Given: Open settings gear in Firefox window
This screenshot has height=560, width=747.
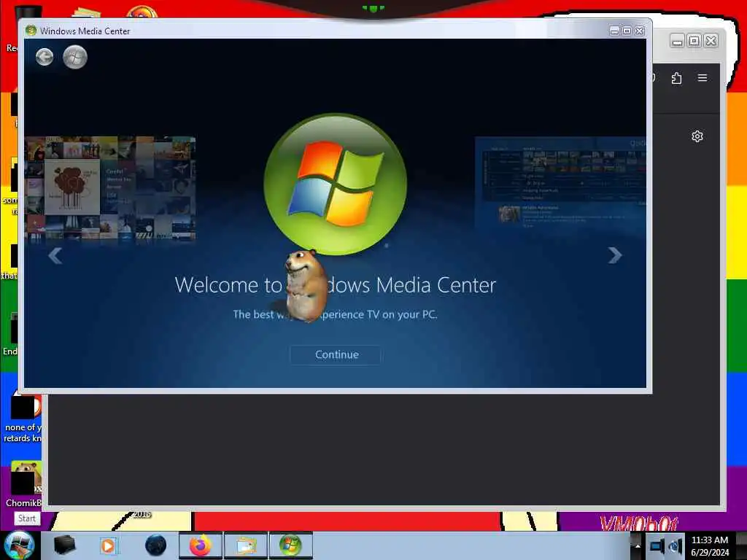Looking at the screenshot, I should 697,136.
